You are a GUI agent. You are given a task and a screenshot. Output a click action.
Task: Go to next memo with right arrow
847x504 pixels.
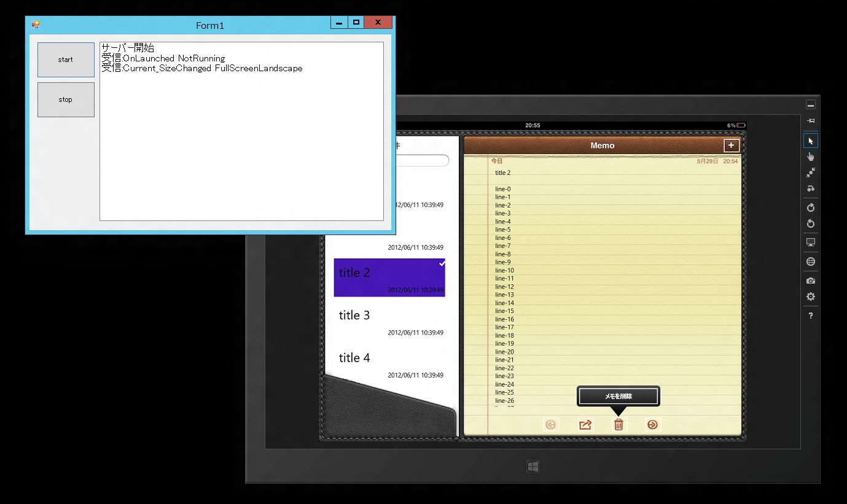click(x=652, y=425)
